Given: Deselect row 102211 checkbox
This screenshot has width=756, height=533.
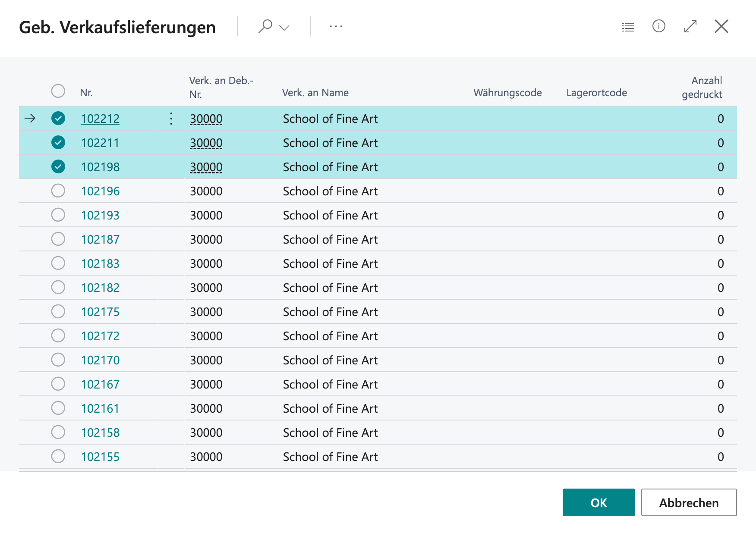Looking at the screenshot, I should point(58,142).
